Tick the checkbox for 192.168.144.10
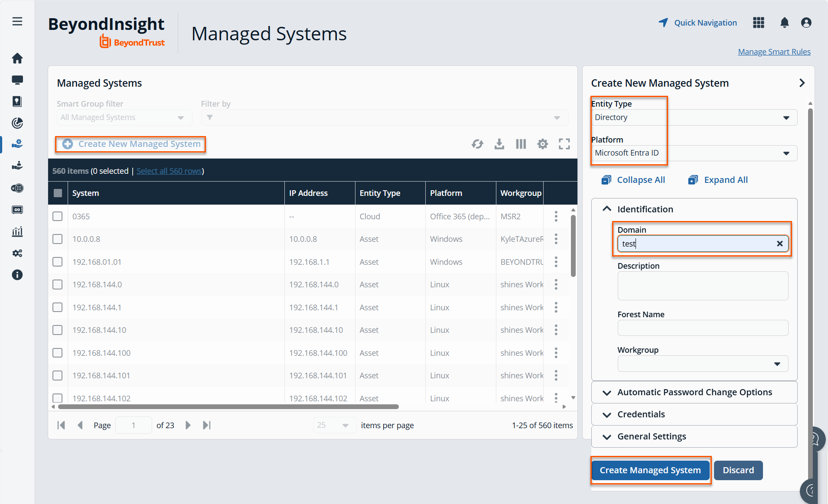 click(58, 330)
